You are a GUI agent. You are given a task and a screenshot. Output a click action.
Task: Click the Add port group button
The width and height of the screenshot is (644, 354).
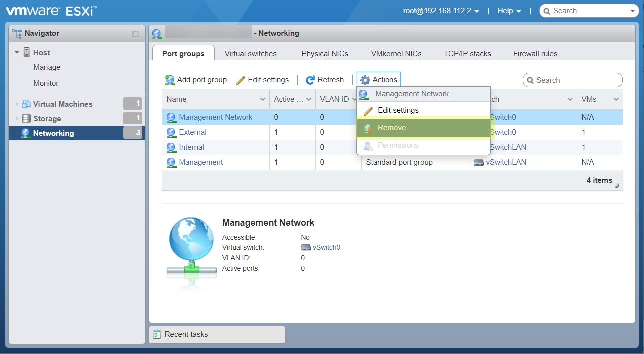click(196, 80)
